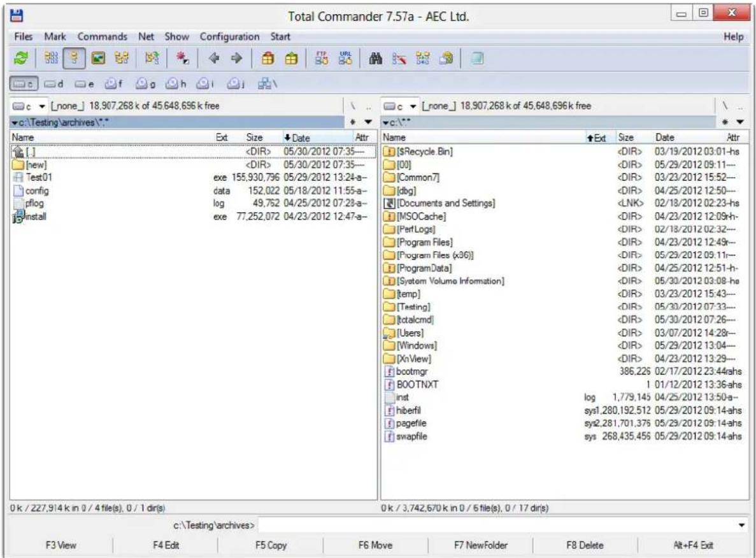Select the Test01 exe file
Viewport: 756px width, 558px height.
[x=193, y=178]
